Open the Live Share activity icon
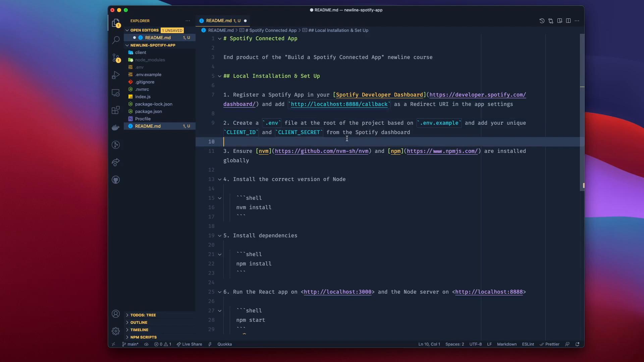The image size is (644, 362). (x=116, y=162)
